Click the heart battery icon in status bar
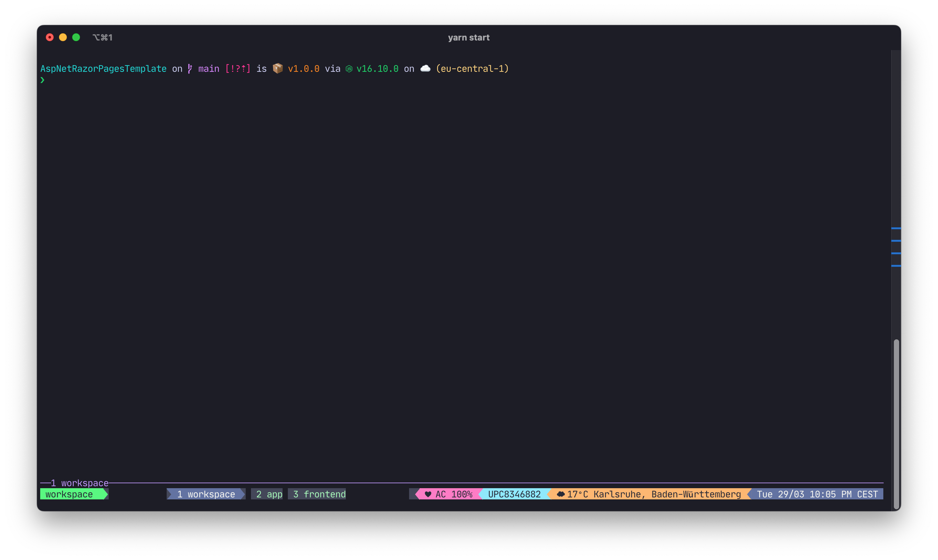The image size is (938, 560). [428, 494]
